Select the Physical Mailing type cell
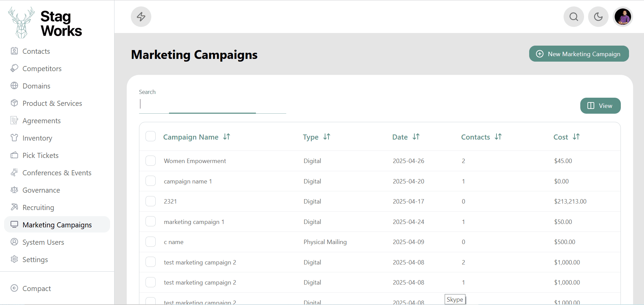 325,242
